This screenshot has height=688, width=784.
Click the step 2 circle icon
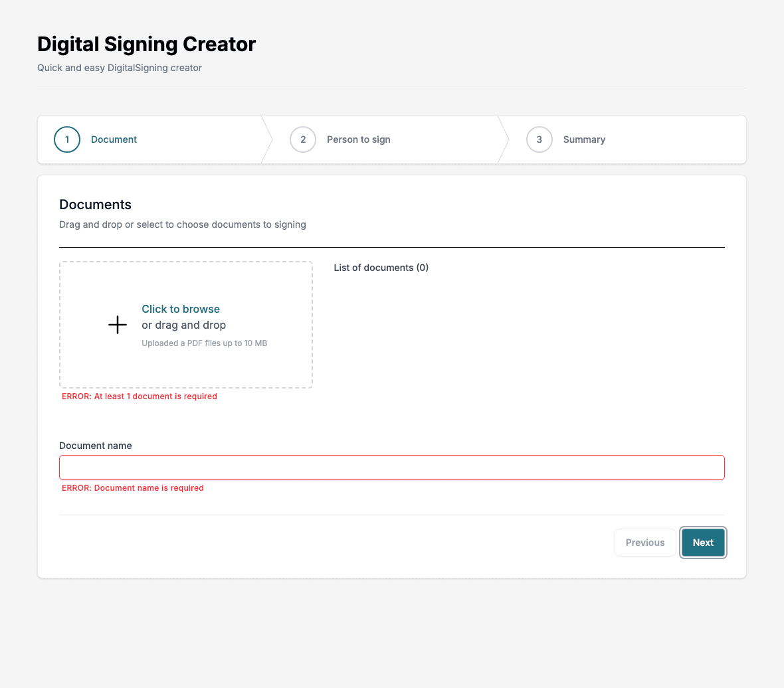pyautogui.click(x=303, y=139)
